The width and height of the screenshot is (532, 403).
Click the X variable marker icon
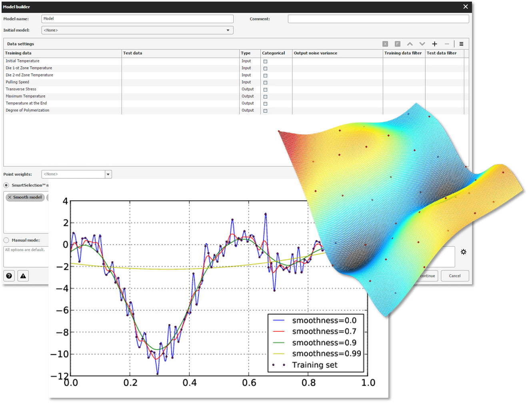coord(385,44)
